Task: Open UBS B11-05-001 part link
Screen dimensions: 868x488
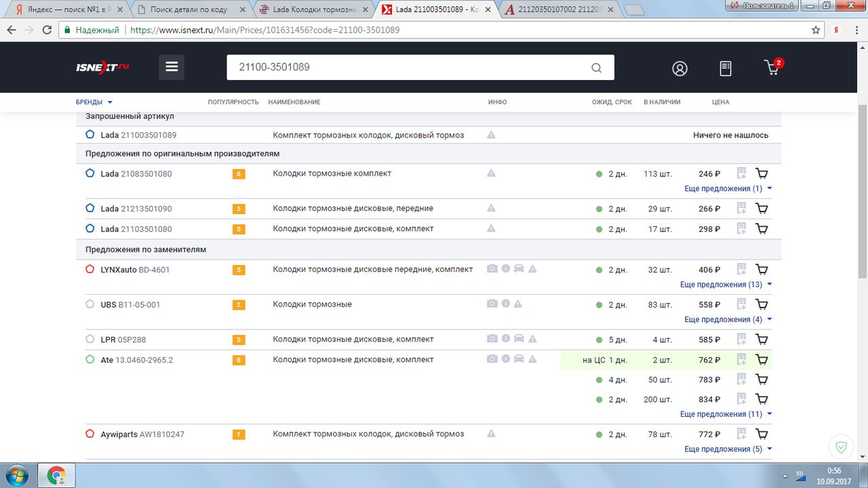Action: point(130,305)
